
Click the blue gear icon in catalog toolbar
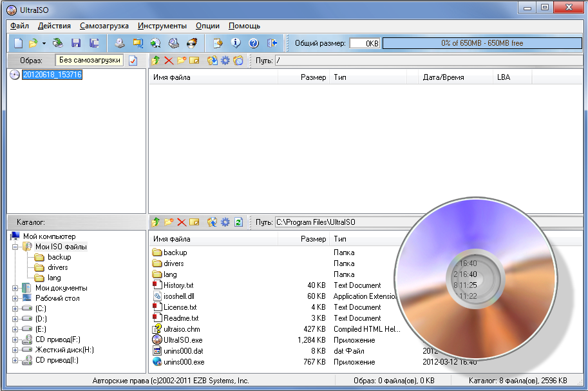click(225, 222)
